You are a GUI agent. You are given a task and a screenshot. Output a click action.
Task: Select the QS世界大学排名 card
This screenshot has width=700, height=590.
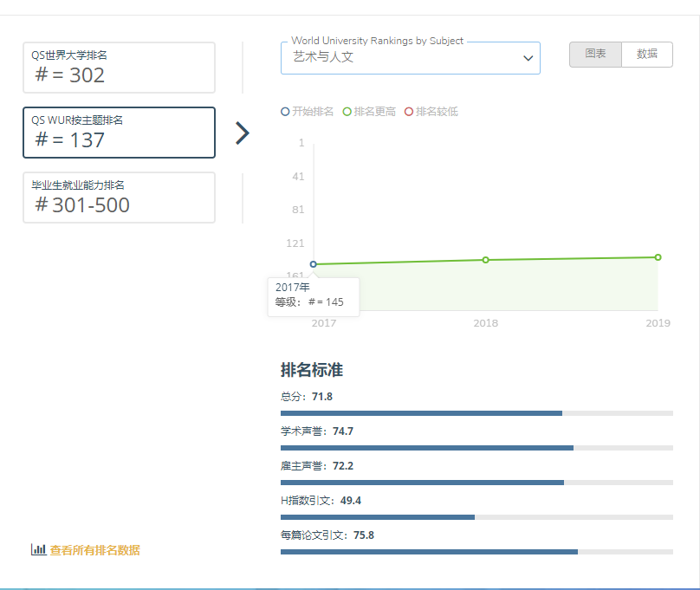coord(119,68)
